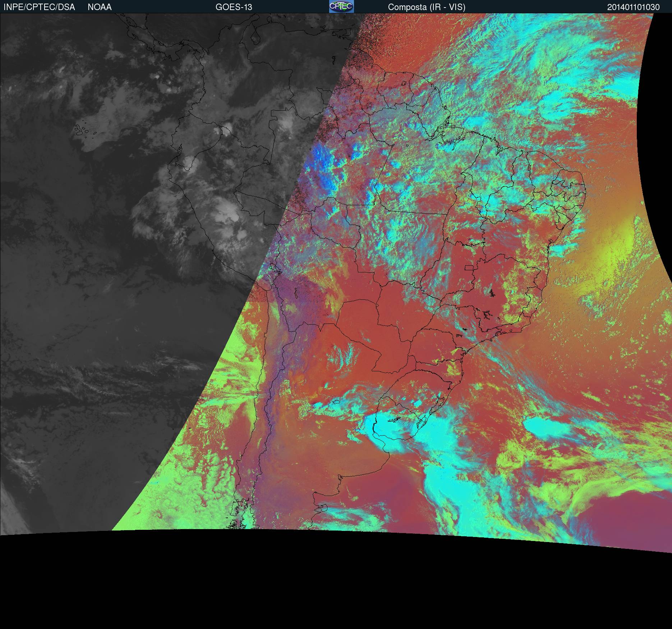Click the Composta (IR - VIS) title
This screenshot has width=672, height=629.
pyautogui.click(x=427, y=7)
